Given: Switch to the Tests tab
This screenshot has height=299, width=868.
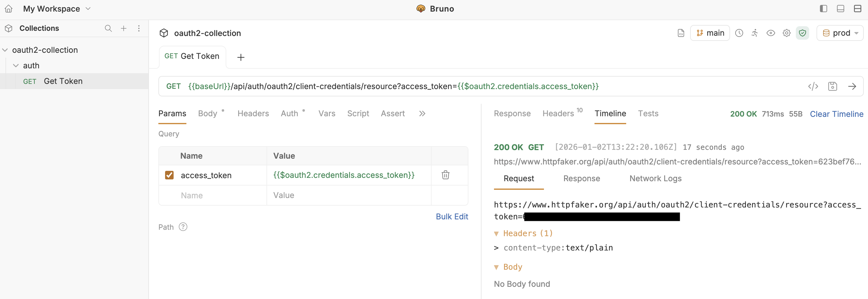Looking at the screenshot, I should coord(649,114).
